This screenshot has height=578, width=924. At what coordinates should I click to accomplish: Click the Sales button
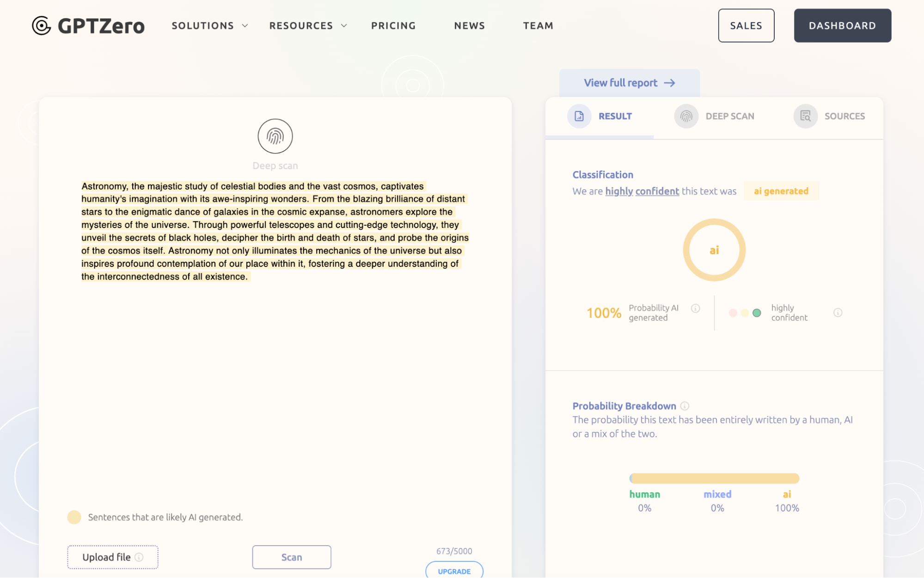[x=746, y=26]
